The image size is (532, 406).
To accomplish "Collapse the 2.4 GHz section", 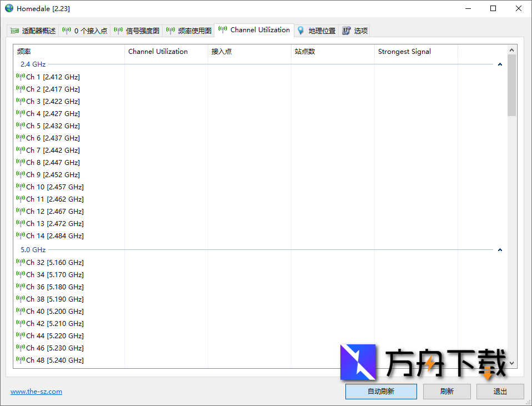I will pos(499,64).
